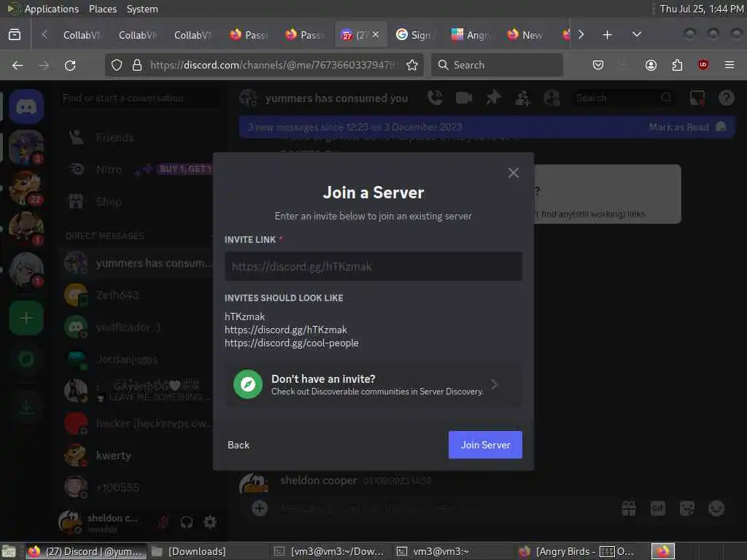Click the Join Server button
Image resolution: width=747 pixels, height=560 pixels.
pos(485,445)
